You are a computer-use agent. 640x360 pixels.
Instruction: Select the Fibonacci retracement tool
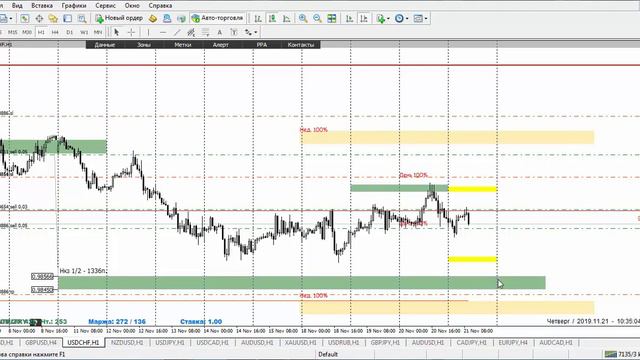point(205,32)
